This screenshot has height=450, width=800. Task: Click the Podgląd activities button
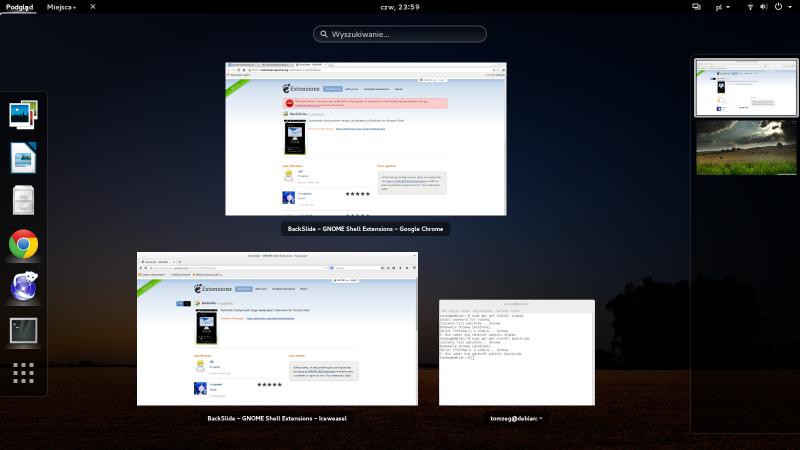pos(20,7)
